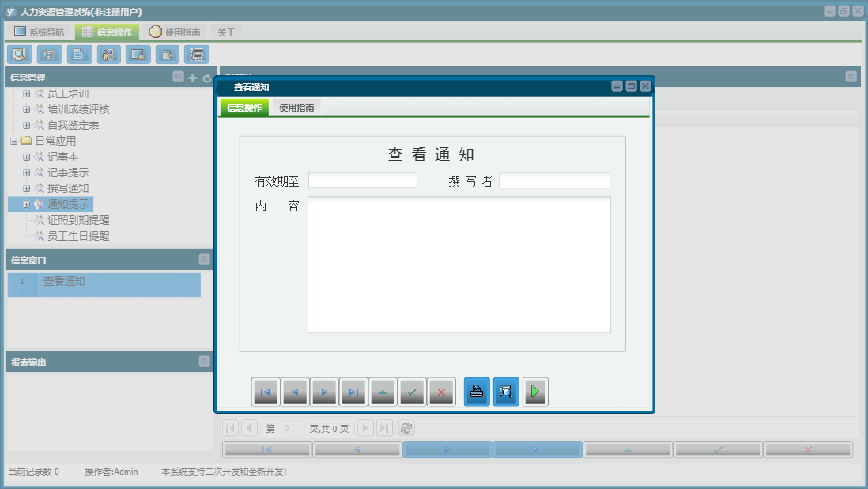Image resolution: width=868 pixels, height=489 pixels.
Task: Go to first page in background pager
Action: click(231, 428)
